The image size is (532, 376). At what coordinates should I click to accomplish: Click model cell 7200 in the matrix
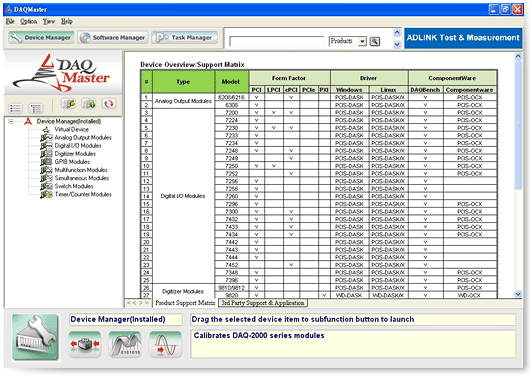[232, 112]
